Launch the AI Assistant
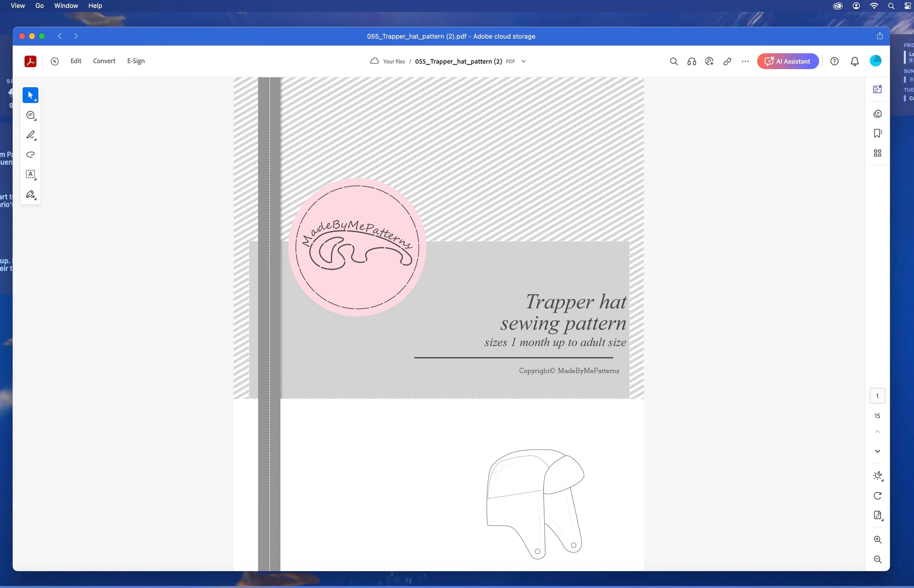The height and width of the screenshot is (588, 914). point(788,61)
